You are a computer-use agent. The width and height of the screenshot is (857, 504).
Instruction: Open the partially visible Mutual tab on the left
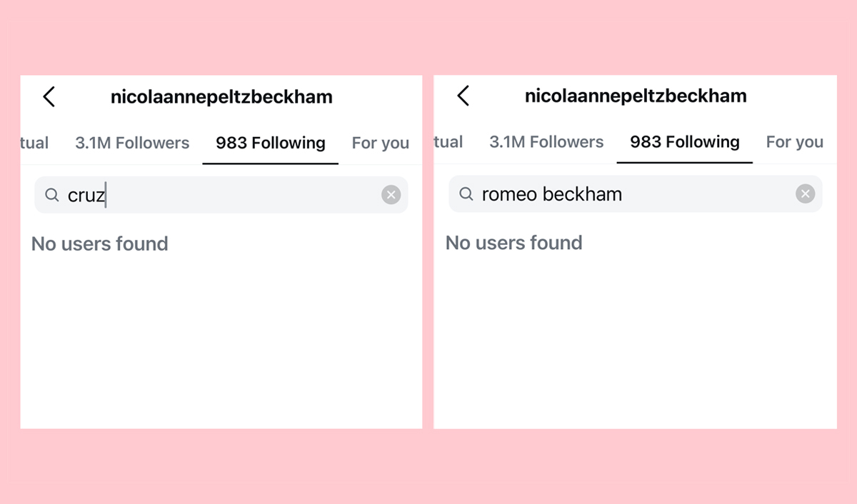pyautogui.click(x=34, y=142)
